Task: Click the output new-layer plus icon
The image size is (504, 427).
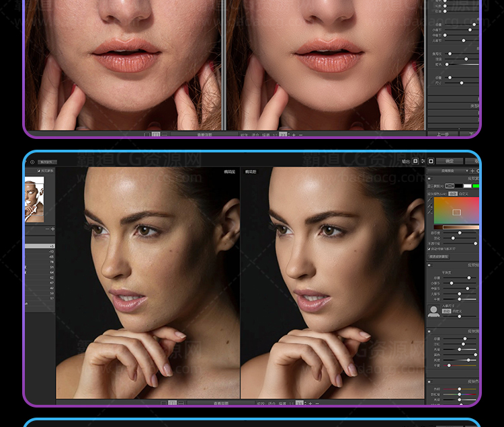Action: pos(415,161)
